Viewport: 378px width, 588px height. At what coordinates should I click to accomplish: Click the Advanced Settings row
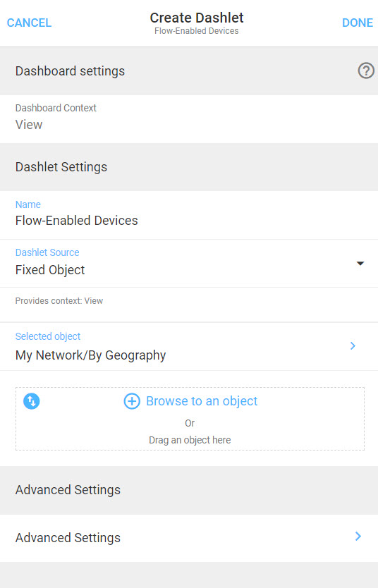point(189,538)
